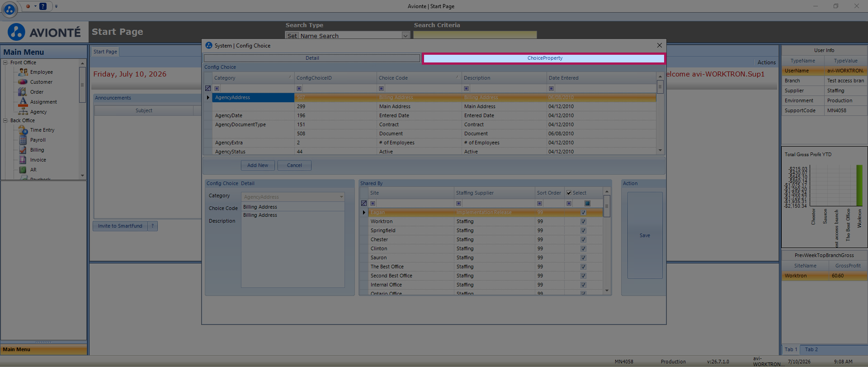Open Payroll from the Main Menu

38,140
